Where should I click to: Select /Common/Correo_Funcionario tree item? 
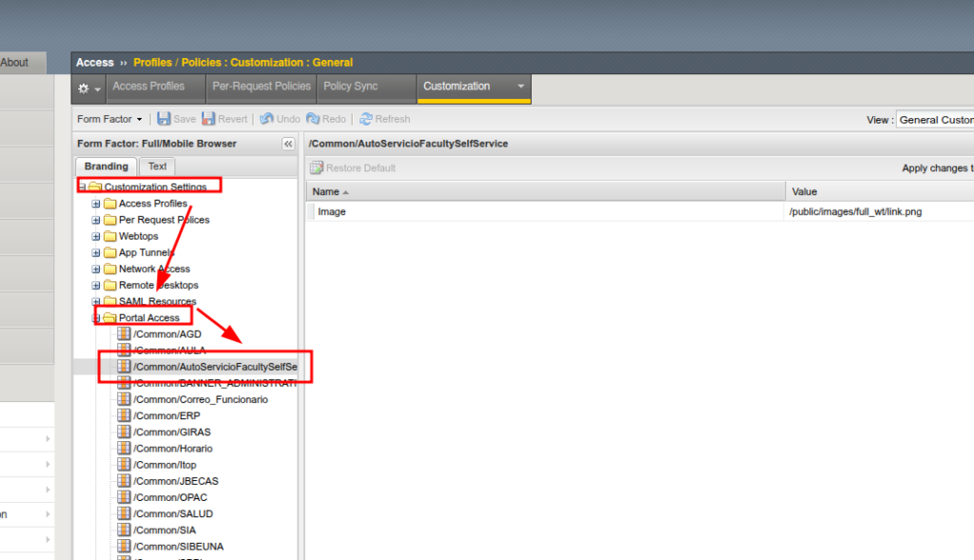click(200, 399)
